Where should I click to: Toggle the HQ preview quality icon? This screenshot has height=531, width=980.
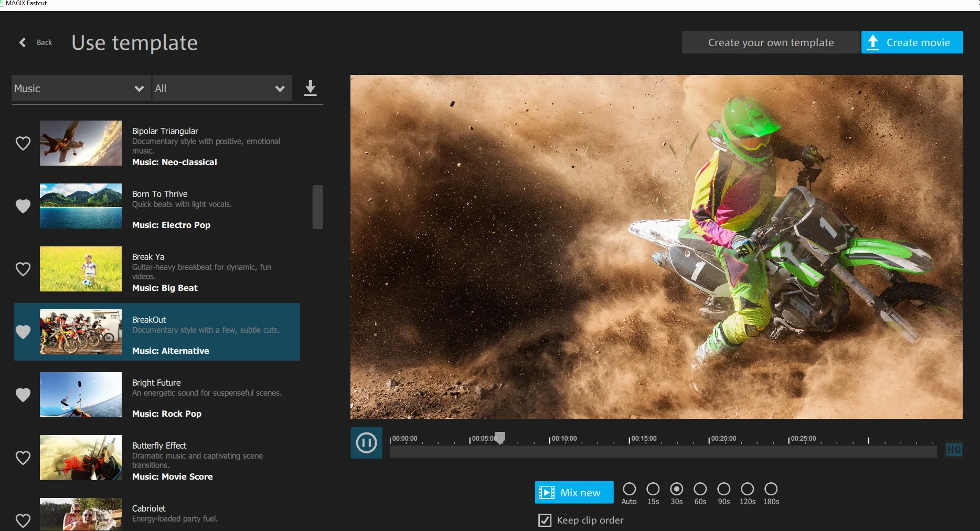point(954,449)
